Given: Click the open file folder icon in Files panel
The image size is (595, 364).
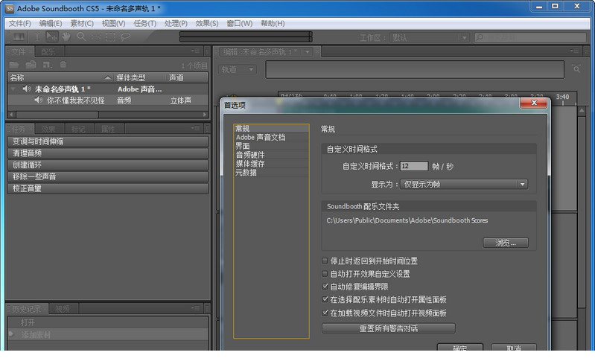Looking at the screenshot, I should click(x=14, y=65).
